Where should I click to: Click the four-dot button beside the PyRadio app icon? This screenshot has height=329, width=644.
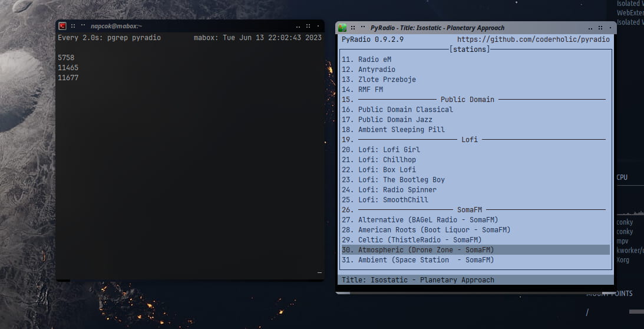coord(352,28)
